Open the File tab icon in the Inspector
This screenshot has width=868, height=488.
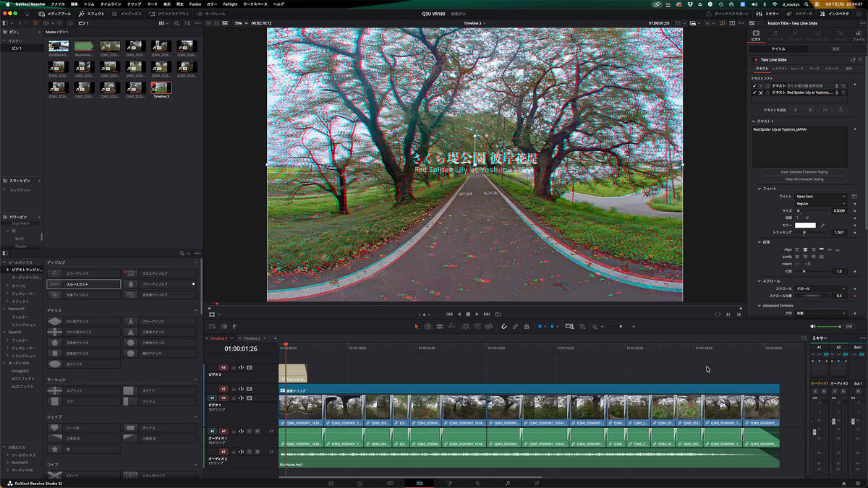pyautogui.click(x=859, y=35)
